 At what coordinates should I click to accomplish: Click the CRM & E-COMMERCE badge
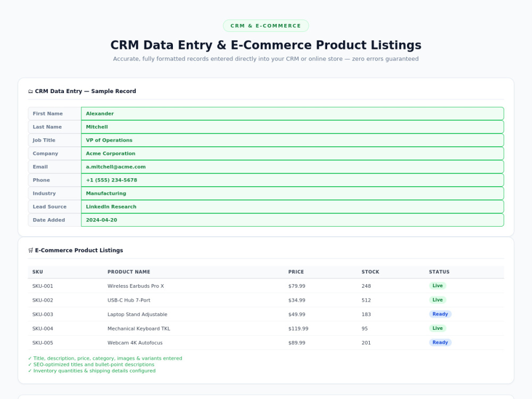click(x=265, y=26)
